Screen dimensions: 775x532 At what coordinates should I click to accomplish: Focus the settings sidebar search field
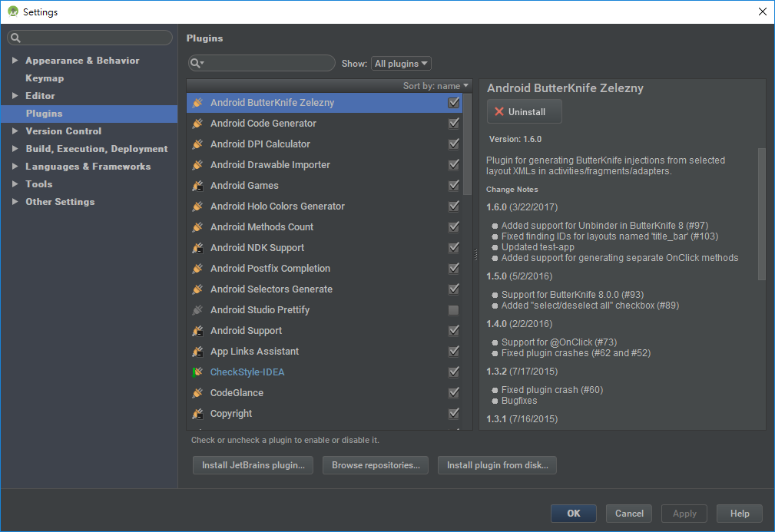pyautogui.click(x=90, y=38)
